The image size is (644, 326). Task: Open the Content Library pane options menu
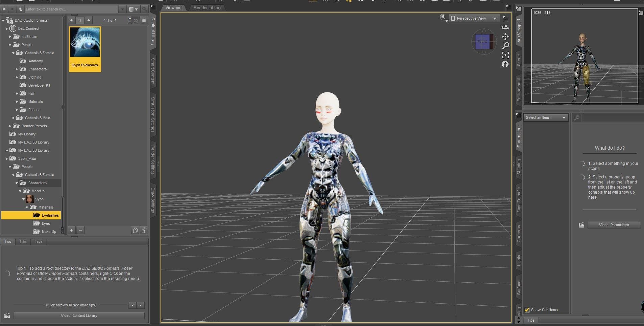[x=153, y=7]
